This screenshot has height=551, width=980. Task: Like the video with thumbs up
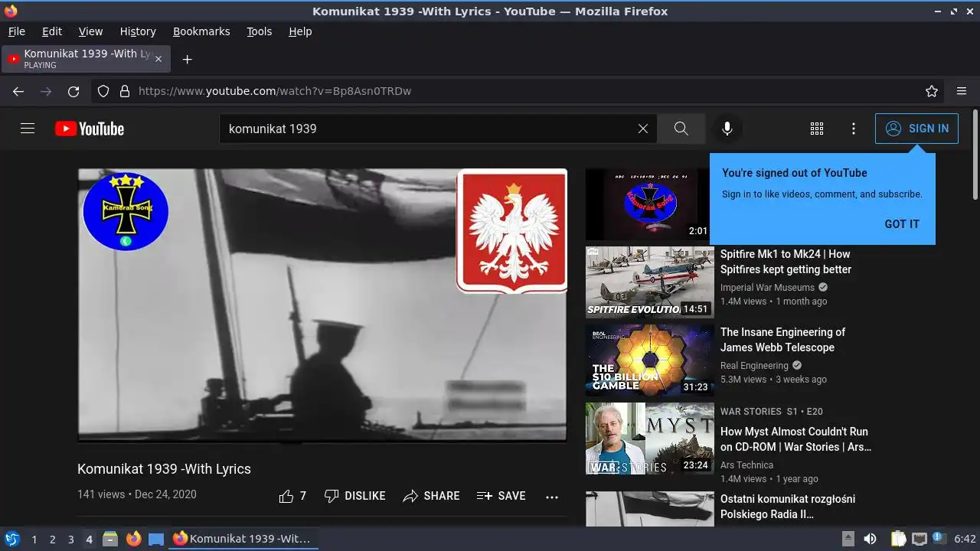(x=292, y=496)
